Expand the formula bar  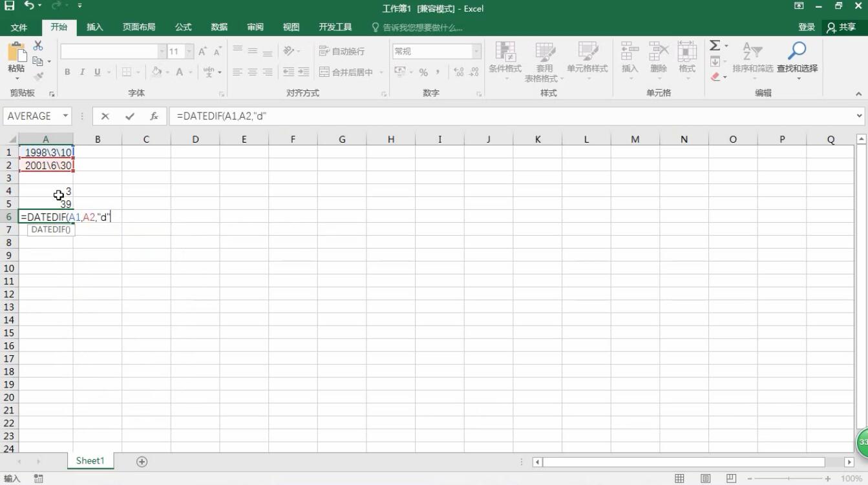click(859, 116)
